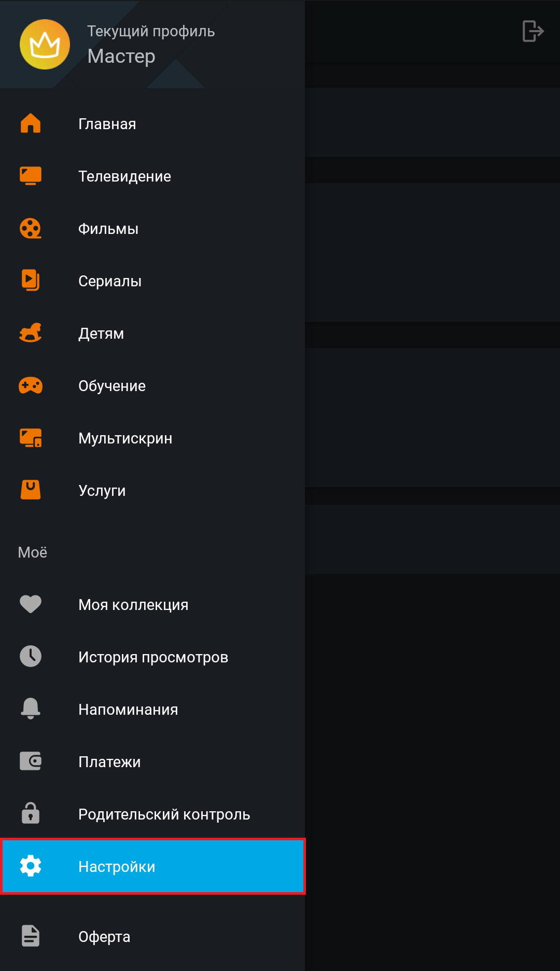Screen dimensions: 560x971
Task: Select the highlighted Настройки item
Action: pos(153,866)
